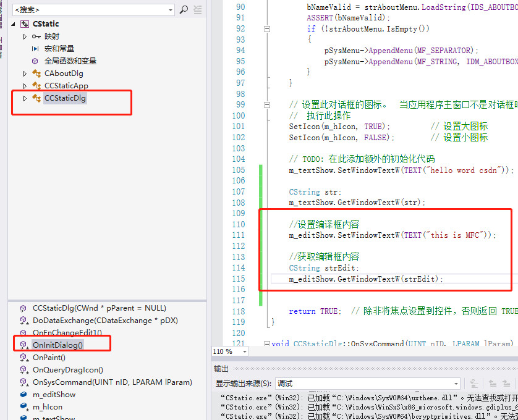Collapse the CStatic root node

coord(13,24)
